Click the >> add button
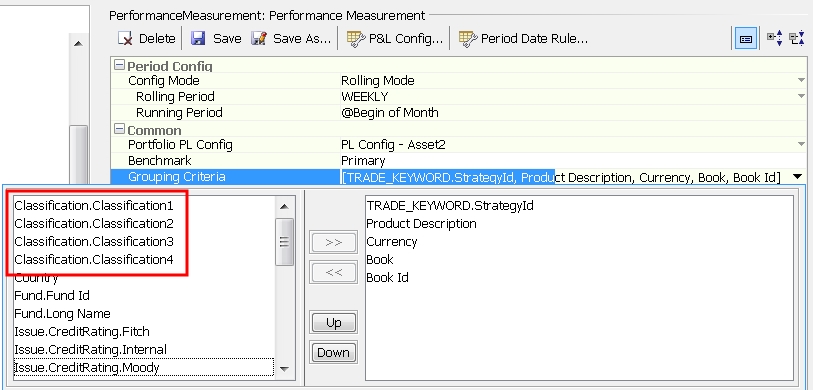The width and height of the screenshot is (813, 390). click(x=333, y=243)
